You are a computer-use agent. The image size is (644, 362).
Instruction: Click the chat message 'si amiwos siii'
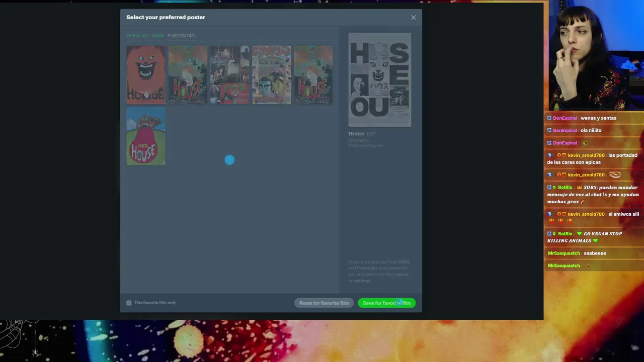coord(623,214)
